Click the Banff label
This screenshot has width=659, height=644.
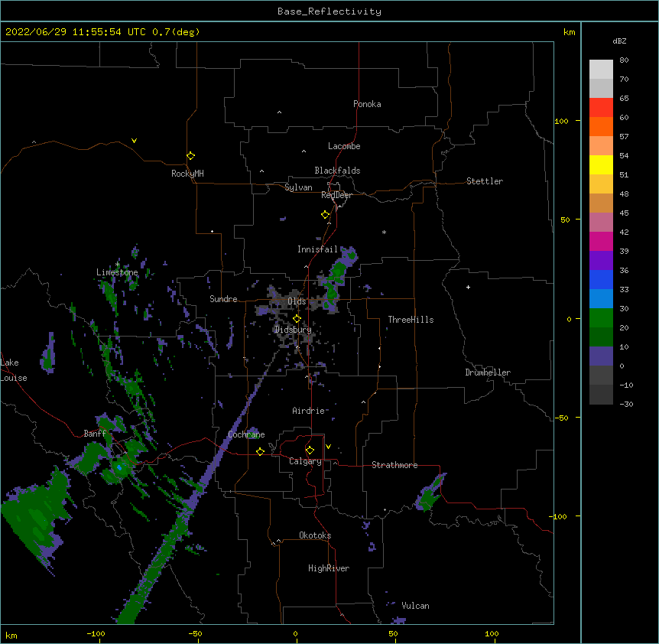click(95, 434)
